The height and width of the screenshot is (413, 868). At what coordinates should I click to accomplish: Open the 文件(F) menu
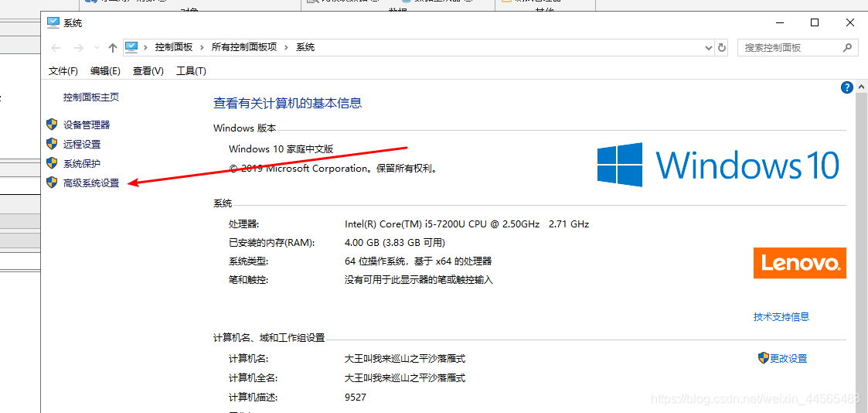point(63,71)
